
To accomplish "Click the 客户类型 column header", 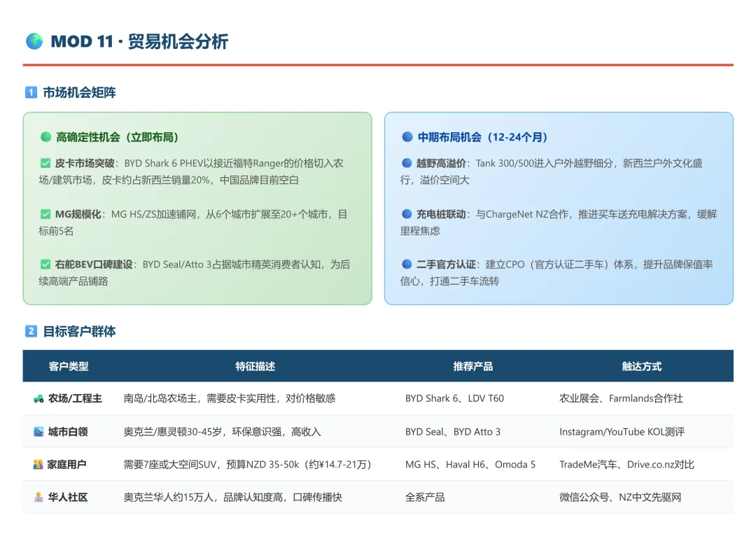I will pyautogui.click(x=69, y=366).
